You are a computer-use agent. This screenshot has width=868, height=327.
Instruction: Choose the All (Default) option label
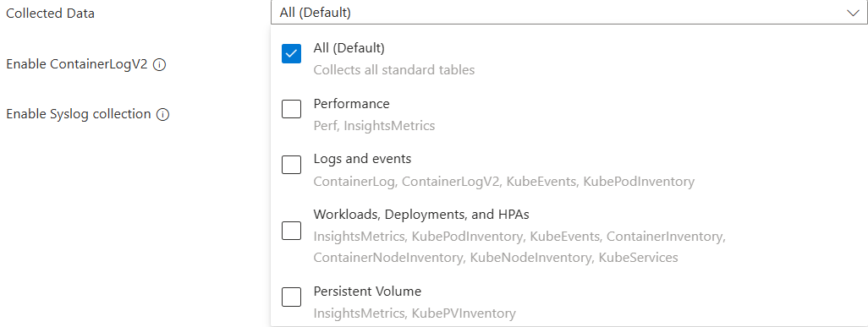349,48
